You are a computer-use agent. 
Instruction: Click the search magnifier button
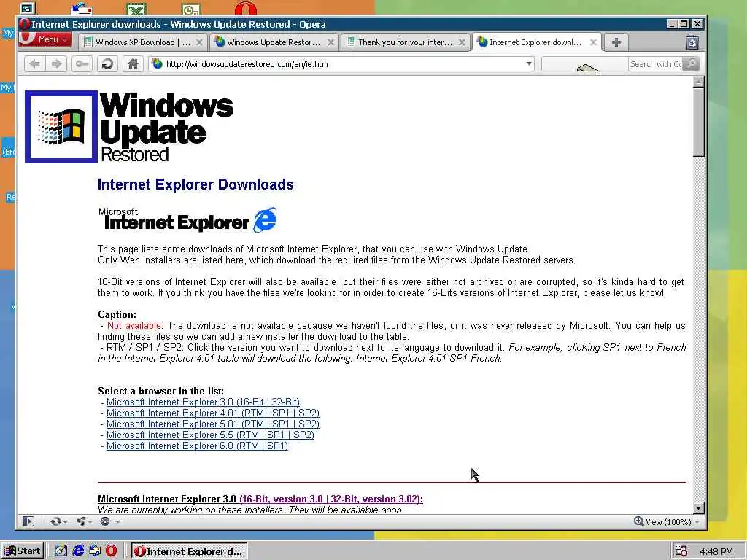pyautogui.click(x=692, y=64)
